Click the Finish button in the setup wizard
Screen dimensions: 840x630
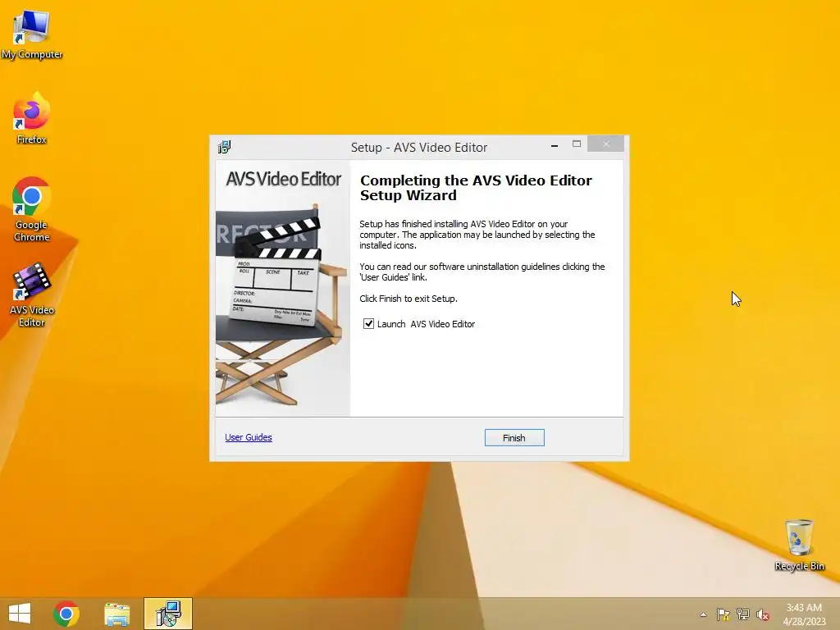(514, 438)
